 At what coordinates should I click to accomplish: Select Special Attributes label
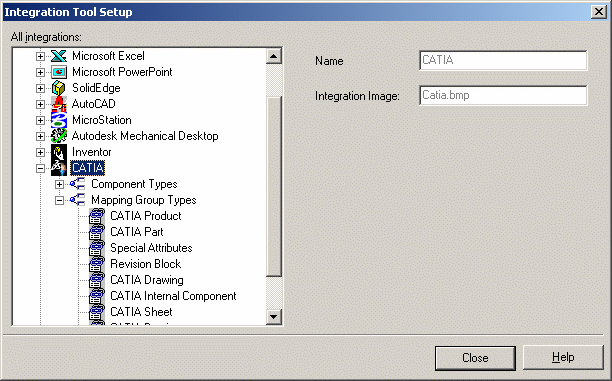[x=151, y=248]
